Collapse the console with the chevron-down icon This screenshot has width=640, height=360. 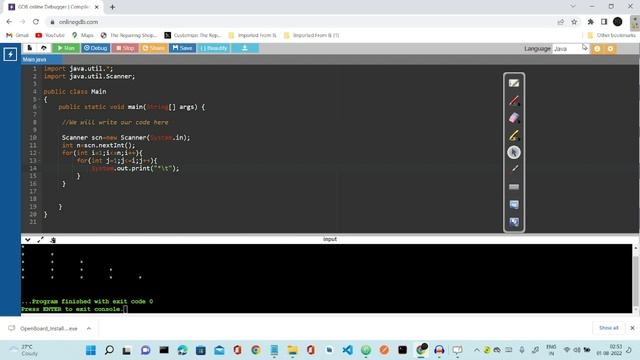(x=27, y=240)
